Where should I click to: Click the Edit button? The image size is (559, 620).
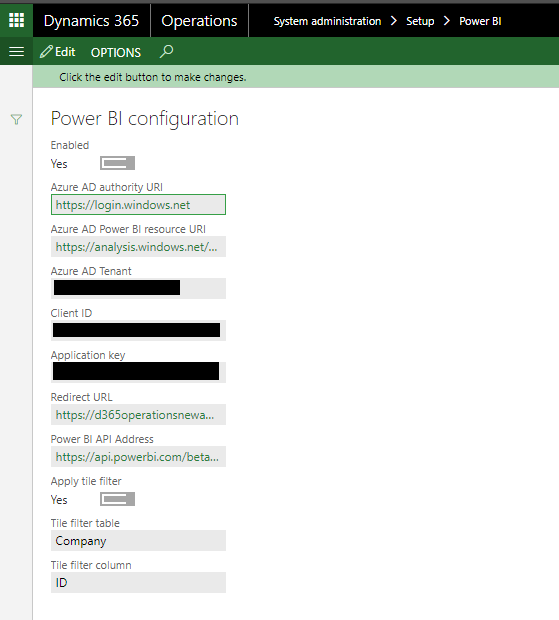pos(58,52)
